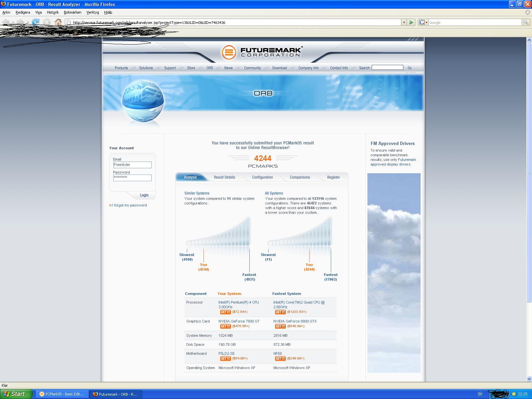Open the Historik menu
Image resolution: width=532 pixels, height=399 pixels.
[53, 12]
